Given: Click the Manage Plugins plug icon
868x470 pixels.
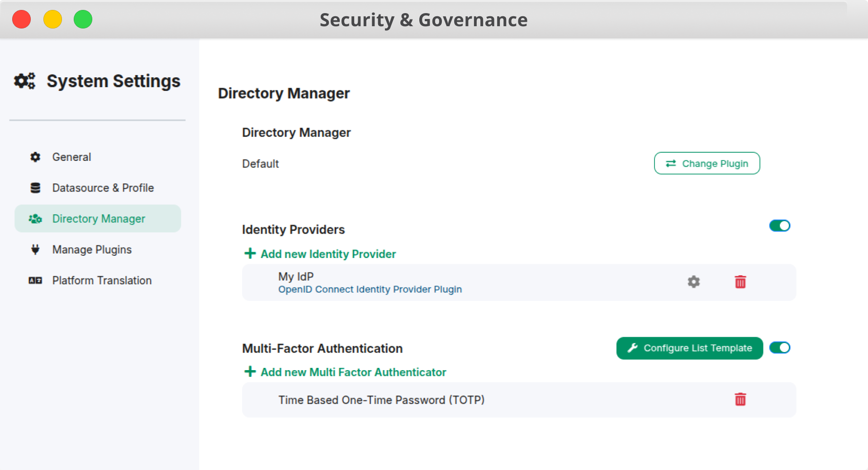Looking at the screenshot, I should tap(35, 249).
